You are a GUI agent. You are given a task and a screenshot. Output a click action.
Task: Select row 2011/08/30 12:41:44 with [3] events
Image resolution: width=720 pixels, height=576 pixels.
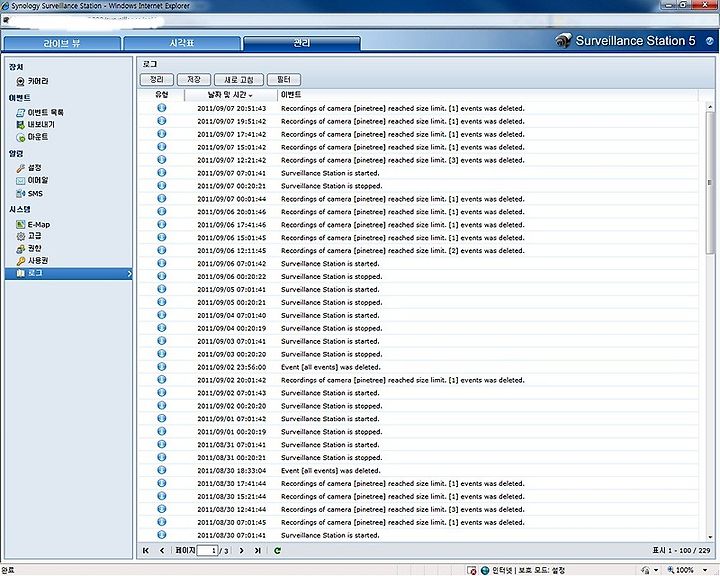[419, 509]
